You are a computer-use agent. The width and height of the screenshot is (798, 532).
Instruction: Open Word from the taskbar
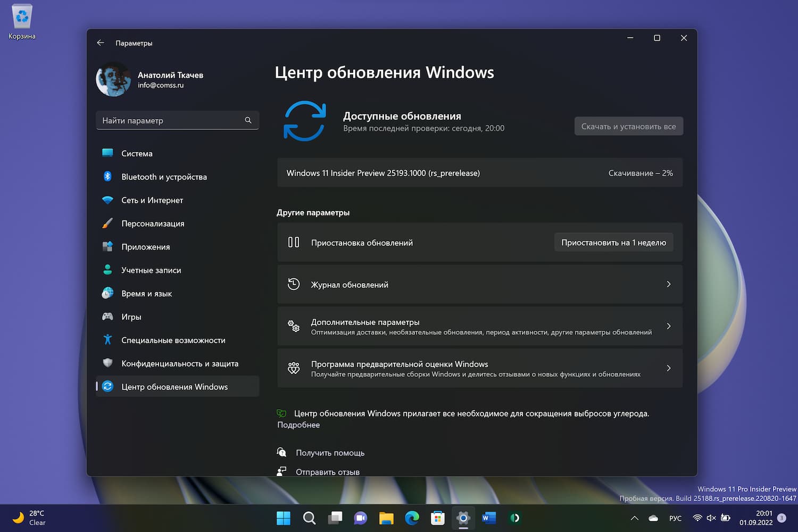(489, 518)
